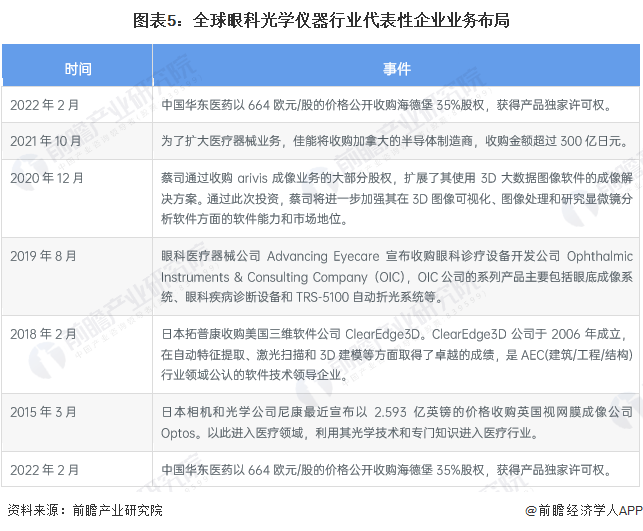Click the chart title 图表5
The height and width of the screenshot is (531, 643).
point(322,21)
